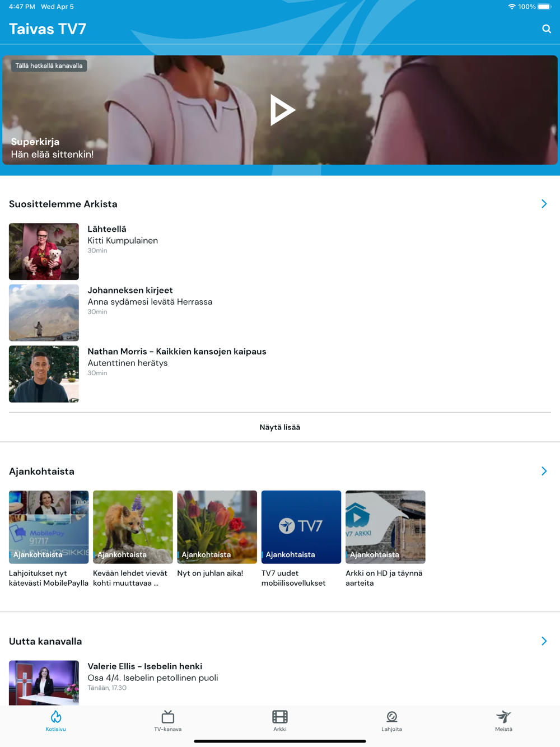The height and width of the screenshot is (747, 560).
Task: Tap the Uutta kanavalla heading
Action: (x=45, y=641)
